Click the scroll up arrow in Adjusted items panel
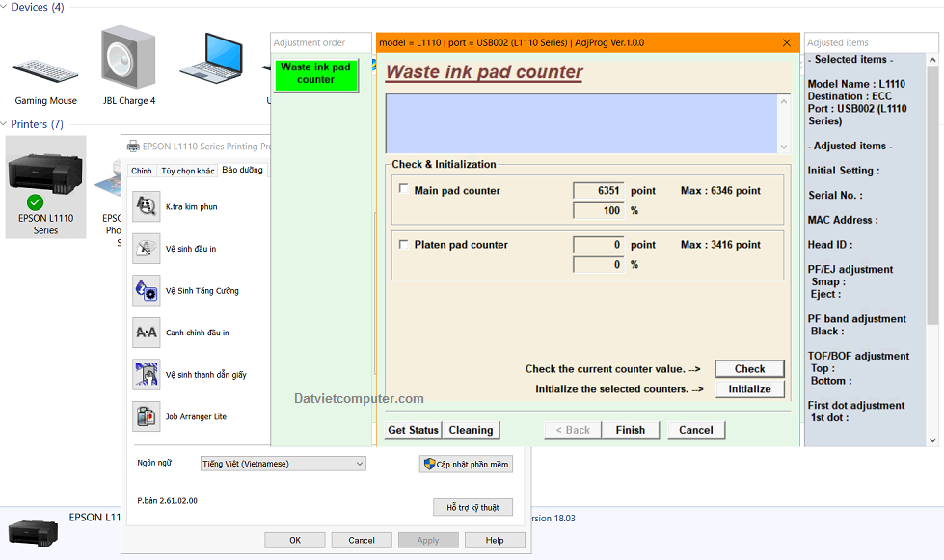The image size is (944, 560). point(932,60)
